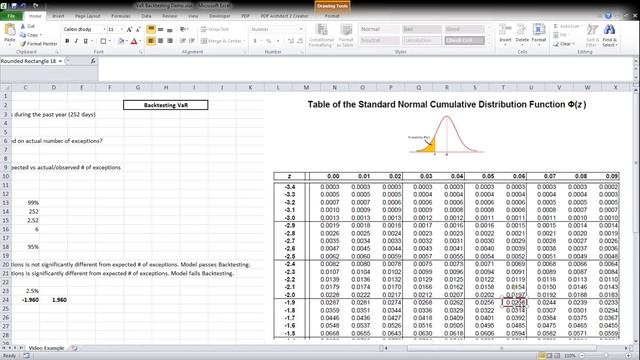
Task: Expand Merge & Center dropdown arrow
Action: (x=244, y=41)
